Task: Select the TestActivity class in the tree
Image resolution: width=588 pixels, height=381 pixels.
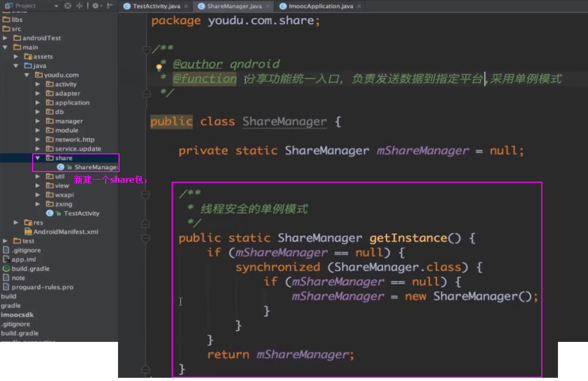Action: click(x=73, y=213)
